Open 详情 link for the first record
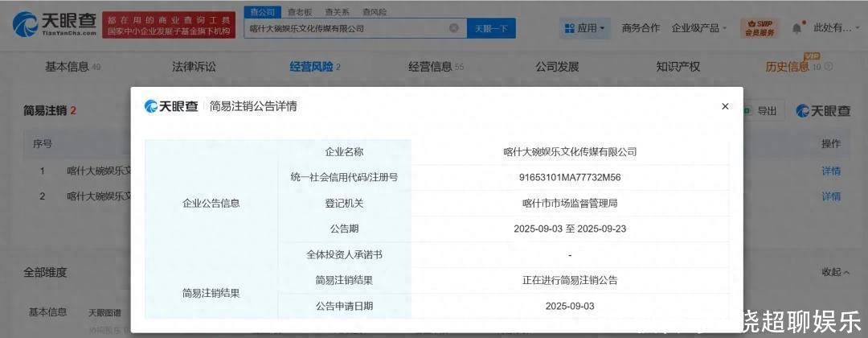The height and width of the screenshot is (338, 868). tap(830, 171)
